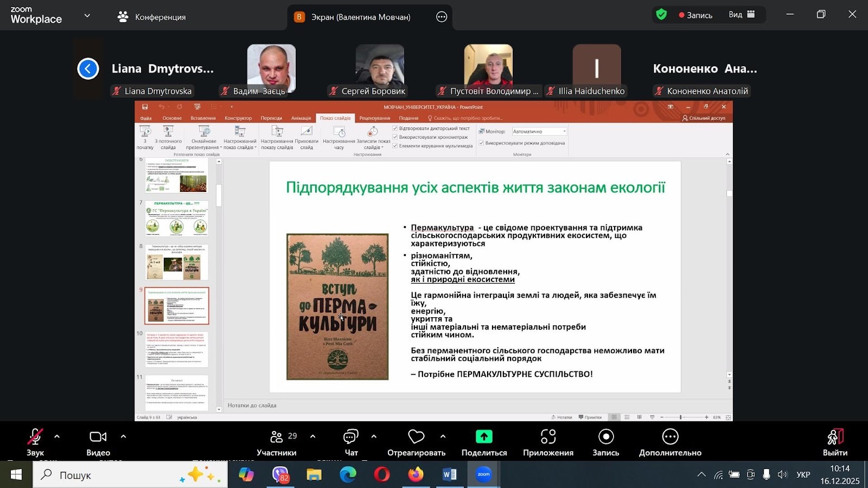This screenshot has width=868, height=488.
Task: Open the Дополнительно more options menu
Action: tap(670, 437)
